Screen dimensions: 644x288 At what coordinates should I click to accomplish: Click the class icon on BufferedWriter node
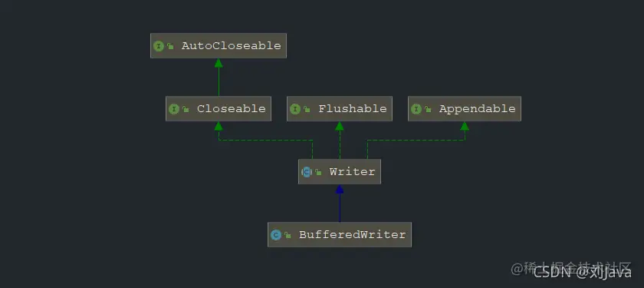pyautogui.click(x=276, y=235)
